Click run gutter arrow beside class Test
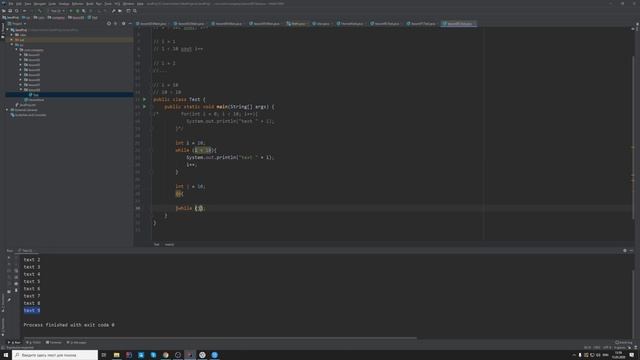Viewport: 640px width, 360px height. (144, 99)
